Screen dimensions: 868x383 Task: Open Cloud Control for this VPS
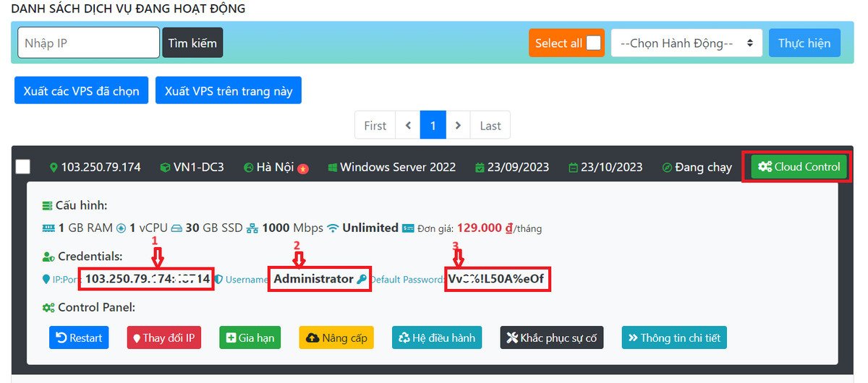click(x=799, y=167)
